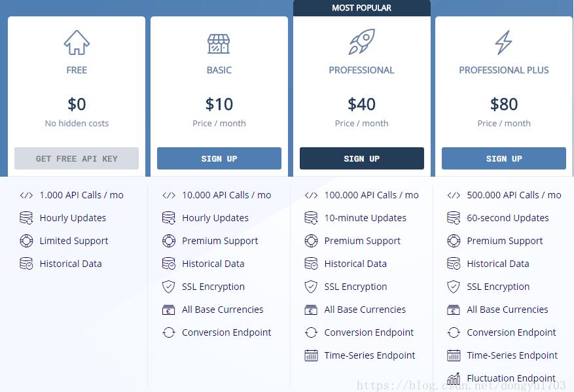Click the Fluctuation Endpoint chart icon
The height and width of the screenshot is (392, 574).
[x=454, y=378]
